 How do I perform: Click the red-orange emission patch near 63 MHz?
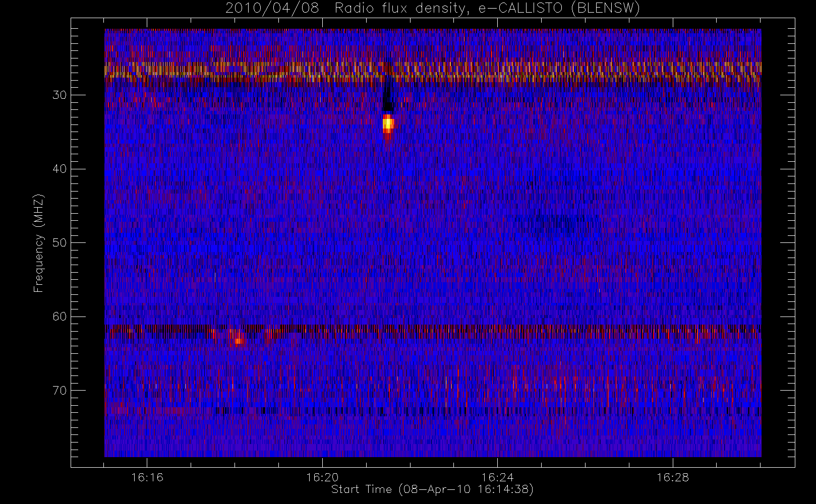(238, 337)
